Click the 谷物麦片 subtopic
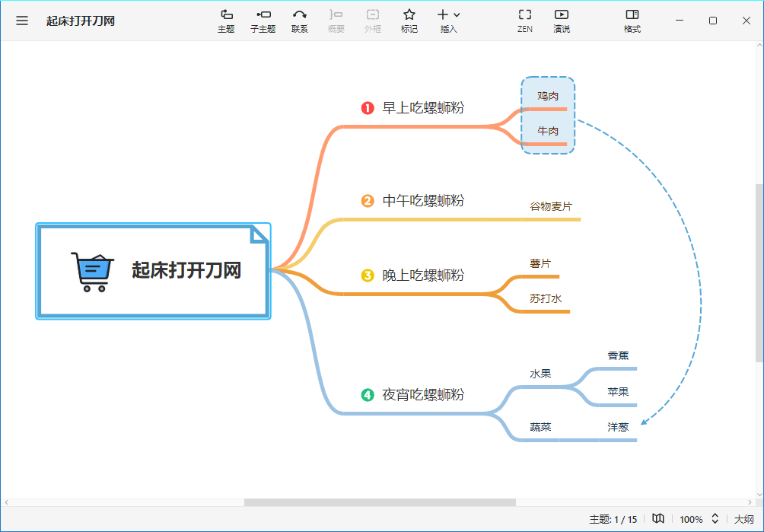764x532 pixels. (551, 206)
